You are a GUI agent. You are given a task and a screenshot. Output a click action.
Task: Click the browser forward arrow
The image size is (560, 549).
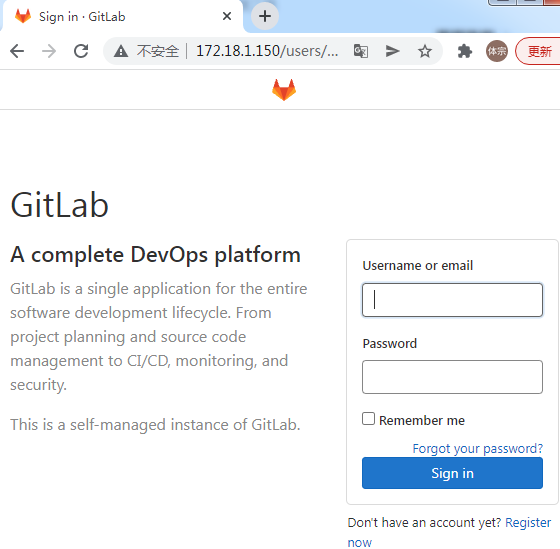pos(49,51)
